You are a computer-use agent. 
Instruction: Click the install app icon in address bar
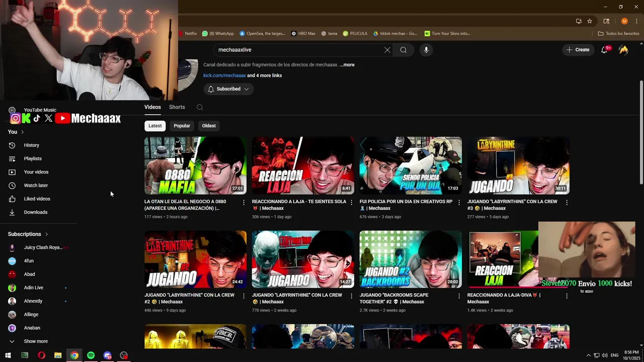pyautogui.click(x=579, y=21)
